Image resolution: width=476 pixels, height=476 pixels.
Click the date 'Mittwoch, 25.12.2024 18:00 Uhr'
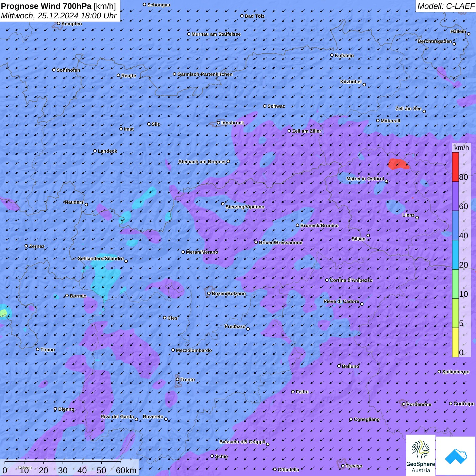click(59, 16)
